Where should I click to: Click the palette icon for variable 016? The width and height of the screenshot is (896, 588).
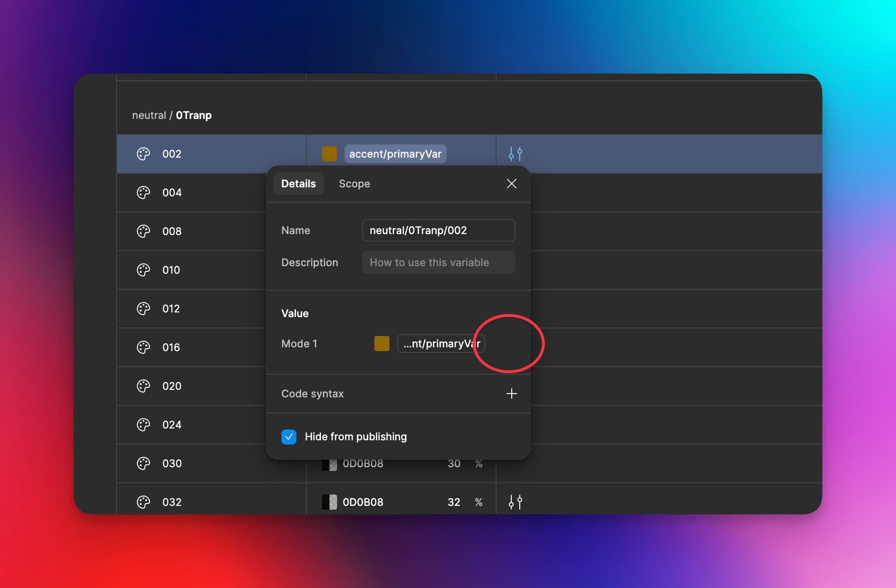(x=144, y=347)
